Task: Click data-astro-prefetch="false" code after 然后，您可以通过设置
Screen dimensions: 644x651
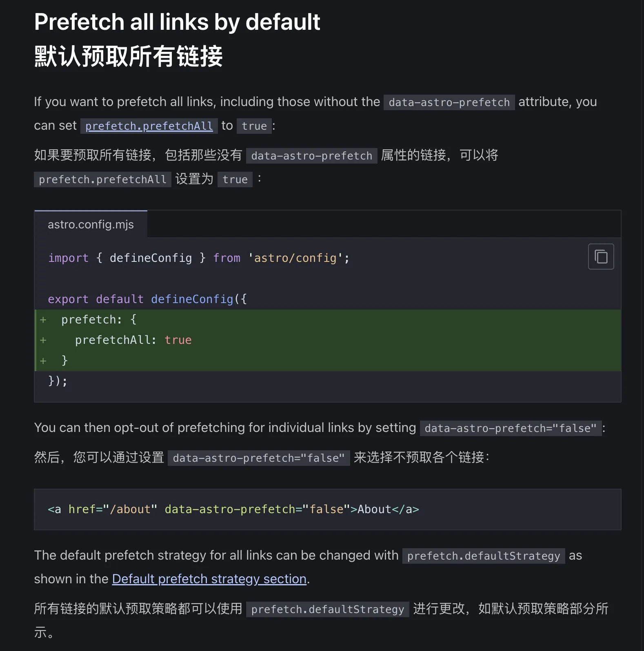Action: (259, 458)
